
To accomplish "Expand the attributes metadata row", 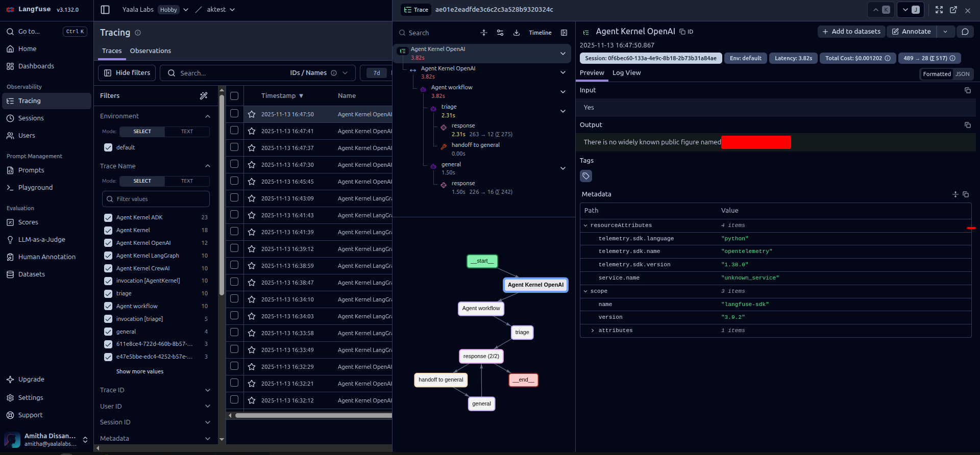I will coord(593,331).
